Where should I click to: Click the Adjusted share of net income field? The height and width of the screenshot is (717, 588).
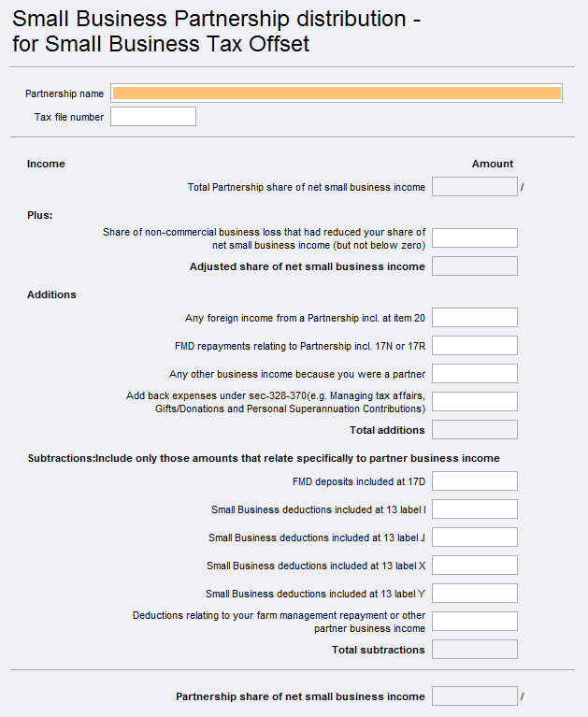tap(474, 266)
